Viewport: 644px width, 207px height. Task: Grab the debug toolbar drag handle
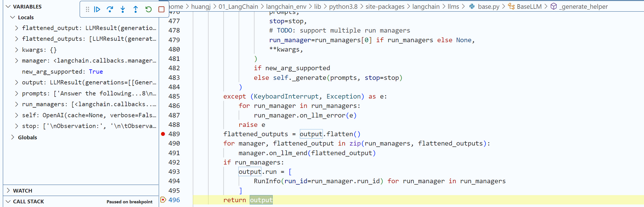[87, 9]
